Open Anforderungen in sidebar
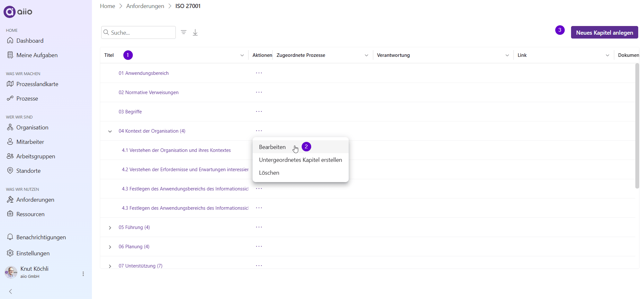The height and width of the screenshot is (299, 644). 35,200
